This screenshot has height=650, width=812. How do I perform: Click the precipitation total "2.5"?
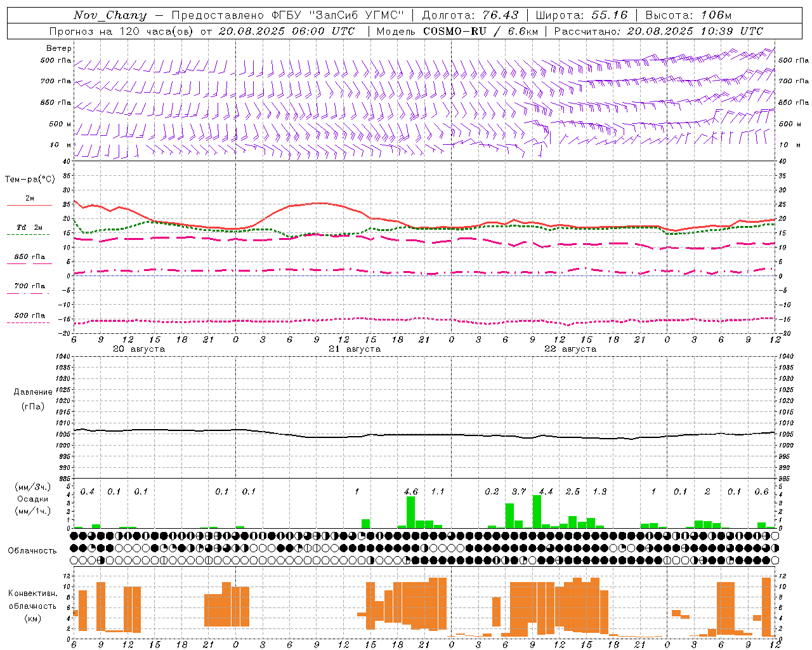click(573, 491)
